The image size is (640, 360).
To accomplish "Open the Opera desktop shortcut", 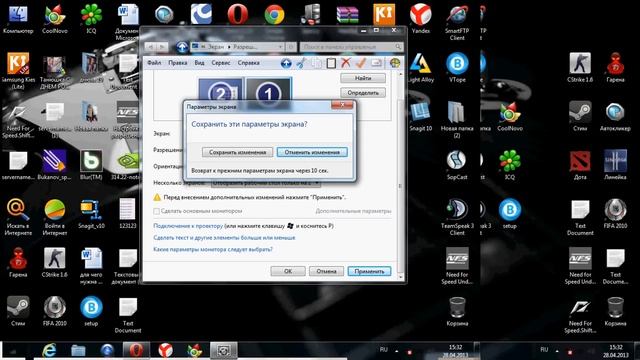I will 238,15.
